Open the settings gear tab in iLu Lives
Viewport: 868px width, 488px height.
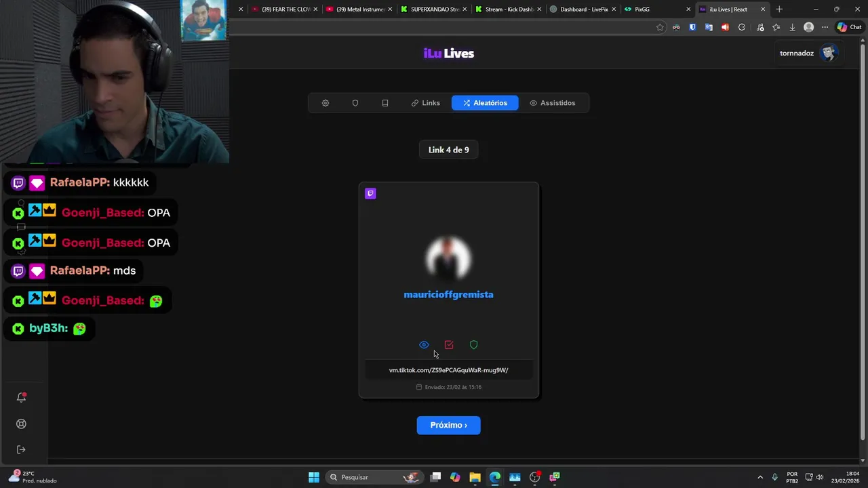click(325, 103)
